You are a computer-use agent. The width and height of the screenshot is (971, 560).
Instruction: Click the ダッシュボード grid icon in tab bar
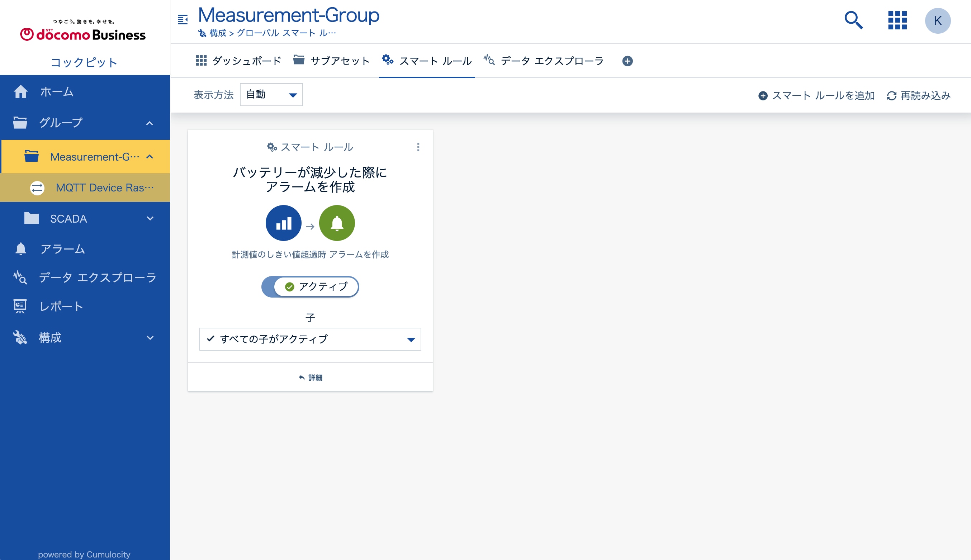[201, 60]
